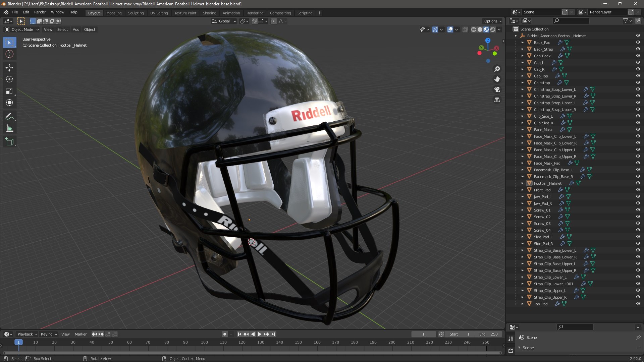This screenshot has height=362, width=644.
Task: Open Playback dropdown in timeline
Action: 27,334
